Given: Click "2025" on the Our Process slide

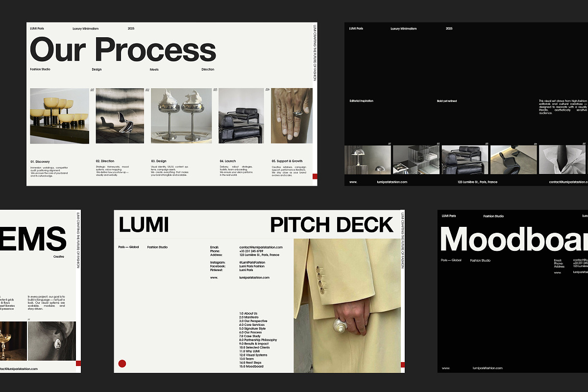Looking at the screenshot, I should click(131, 28).
